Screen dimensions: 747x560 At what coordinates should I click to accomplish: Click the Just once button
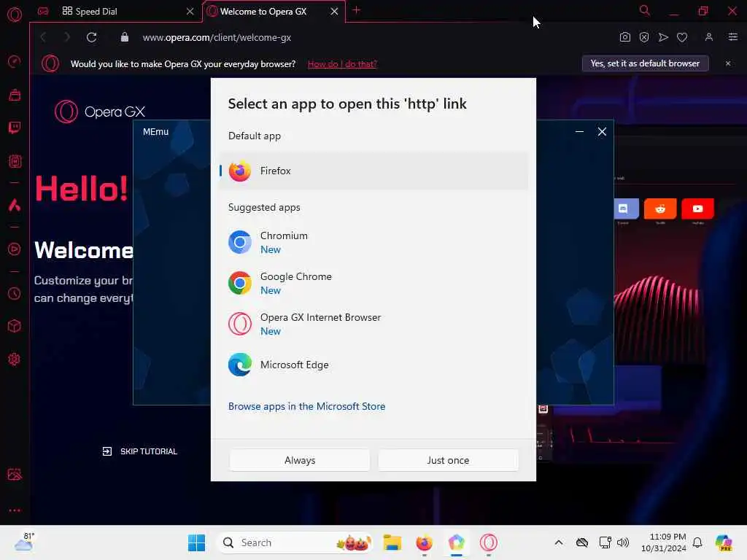pos(448,460)
